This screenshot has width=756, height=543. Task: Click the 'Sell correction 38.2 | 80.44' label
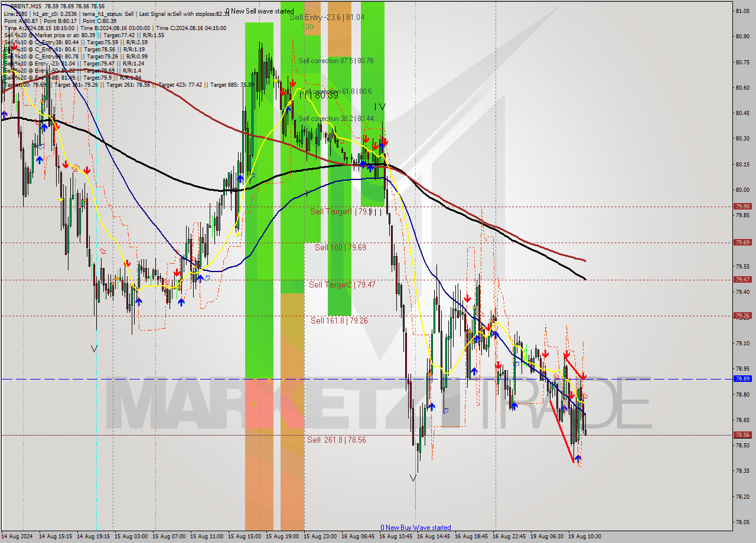336,119
